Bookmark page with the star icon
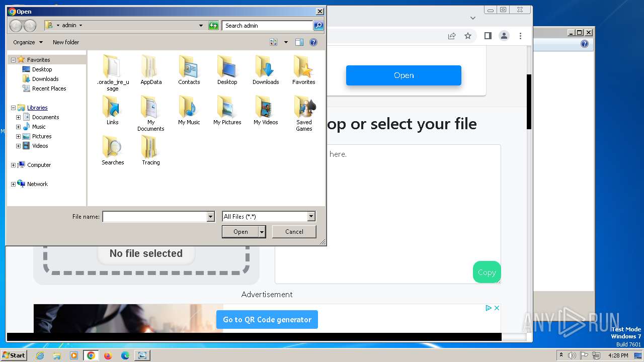644x362 pixels. pos(468,36)
